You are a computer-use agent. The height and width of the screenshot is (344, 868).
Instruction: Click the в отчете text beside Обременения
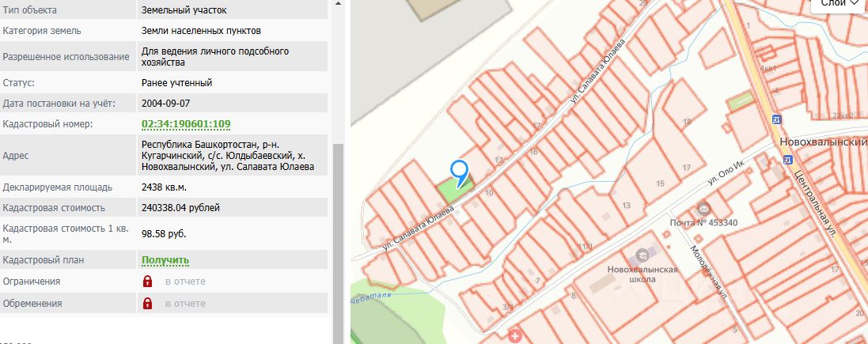185,304
